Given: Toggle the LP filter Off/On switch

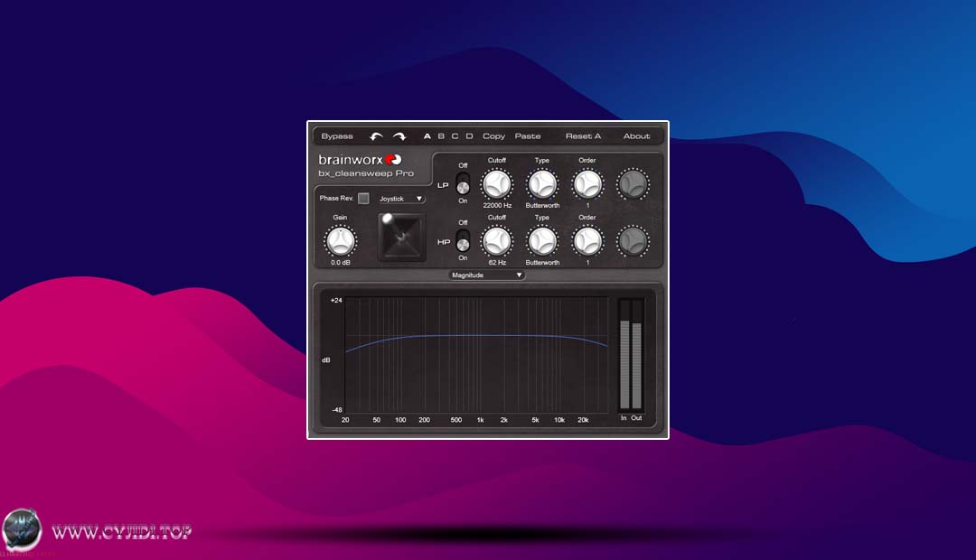Looking at the screenshot, I should [x=463, y=183].
